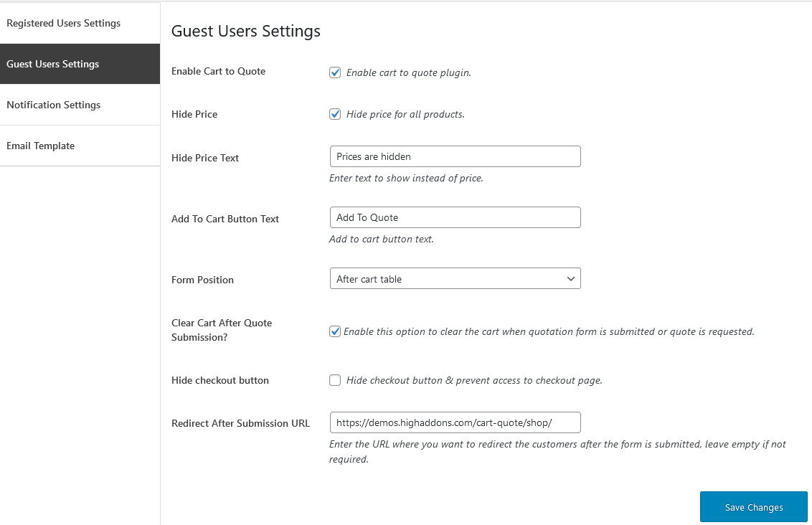Enable Hide checkout button checkbox

(335, 380)
